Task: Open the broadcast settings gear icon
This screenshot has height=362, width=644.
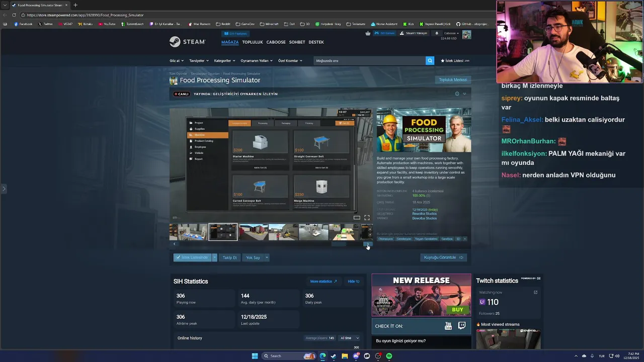Action: 457,94
